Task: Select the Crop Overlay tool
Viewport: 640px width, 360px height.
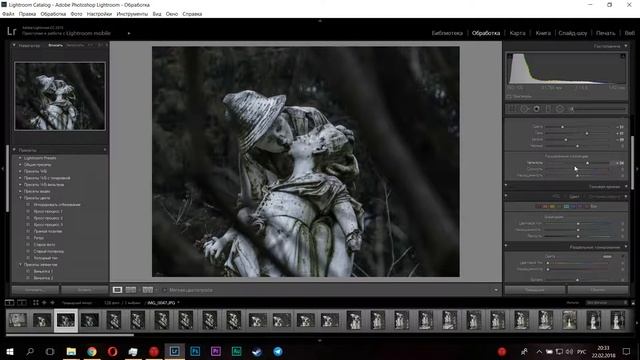Action: tap(512, 109)
